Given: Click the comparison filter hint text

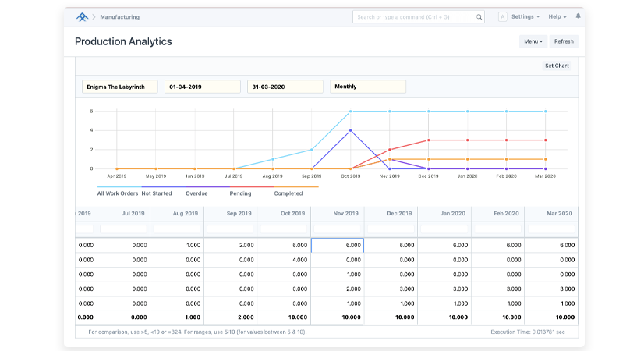Looking at the screenshot, I should [197, 331].
